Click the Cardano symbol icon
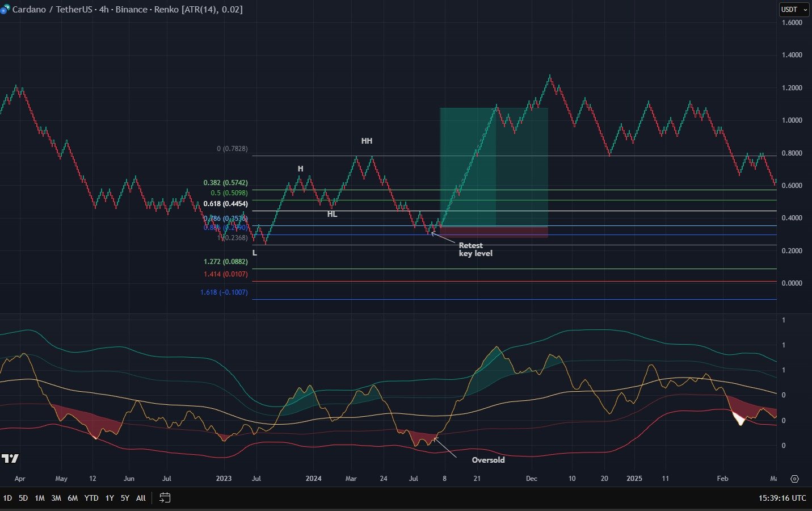The image size is (812, 511). (x=3, y=10)
